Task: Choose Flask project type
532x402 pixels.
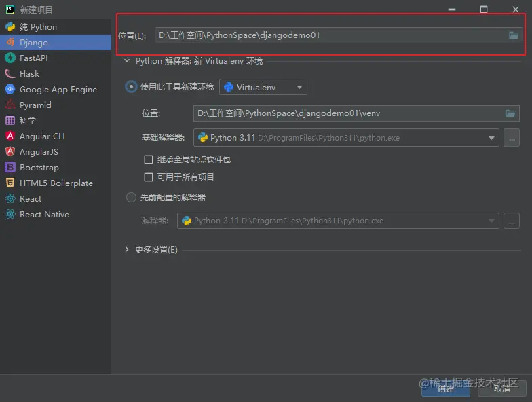Action: (x=56, y=73)
